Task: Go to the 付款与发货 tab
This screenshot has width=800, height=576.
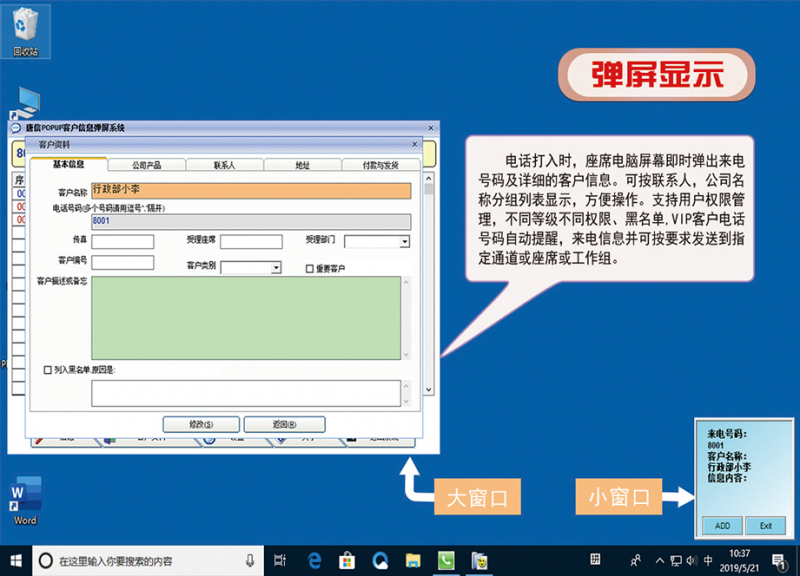Action: click(380, 165)
